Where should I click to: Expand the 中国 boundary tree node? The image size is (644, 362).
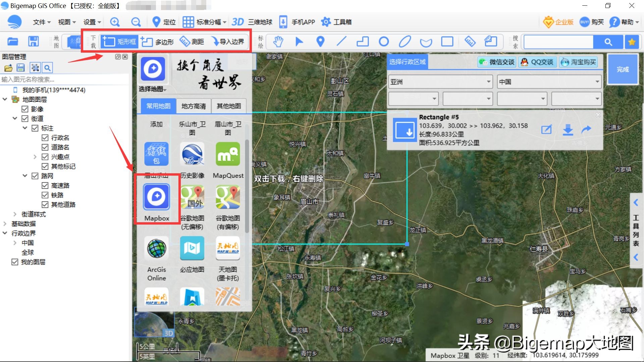tap(15, 243)
